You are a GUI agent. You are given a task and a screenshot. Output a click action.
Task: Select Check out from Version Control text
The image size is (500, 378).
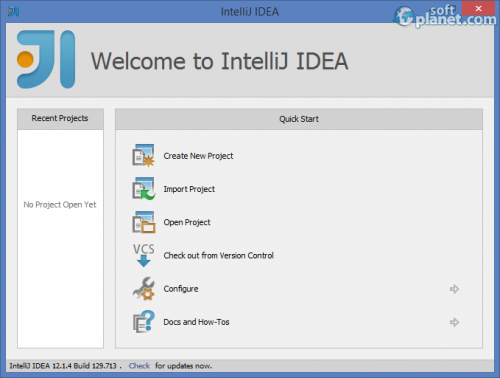pyautogui.click(x=218, y=256)
